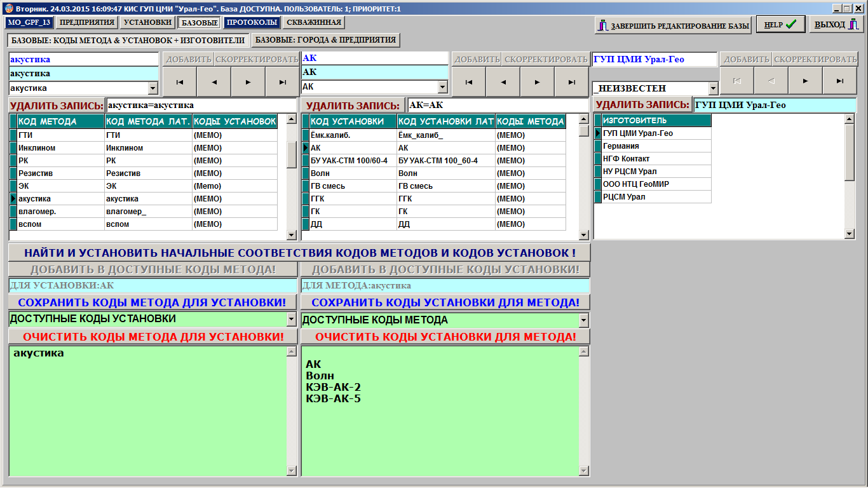
Task: Expand ДОСТУПНЫЕ КОДЫ МЕТОДА combo box
Action: 585,320
